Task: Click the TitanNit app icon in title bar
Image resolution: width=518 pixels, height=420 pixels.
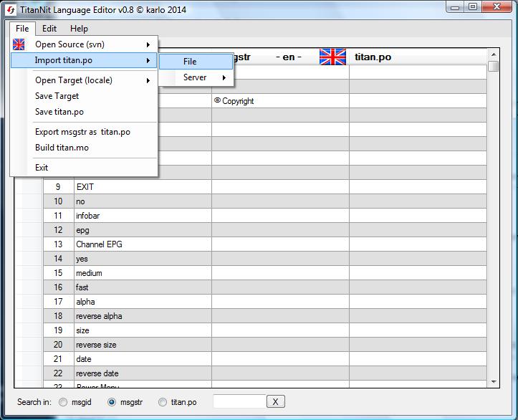Action: point(11,9)
